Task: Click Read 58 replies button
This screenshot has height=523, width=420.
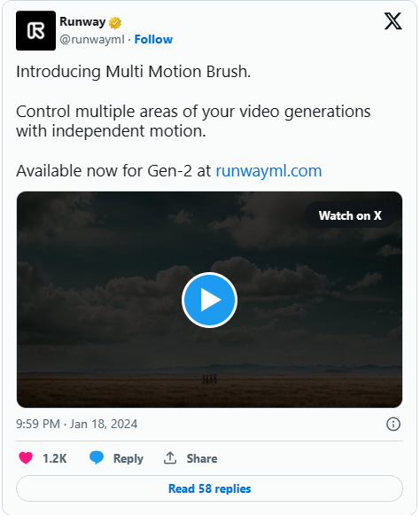Action: tap(209, 488)
